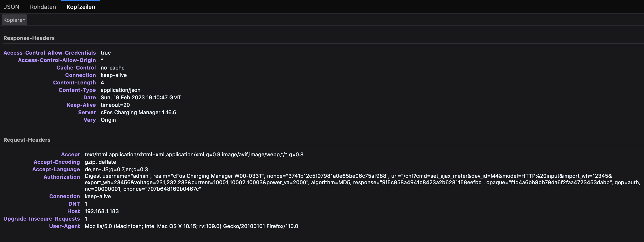The height and width of the screenshot is (242, 644).
Task: Click the Authorization header name
Action: [x=61, y=177]
